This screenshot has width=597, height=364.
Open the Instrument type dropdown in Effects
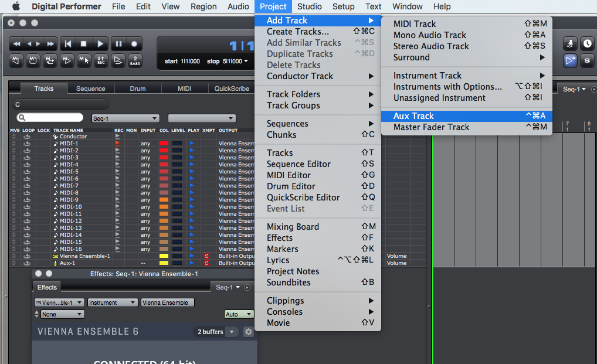113,303
